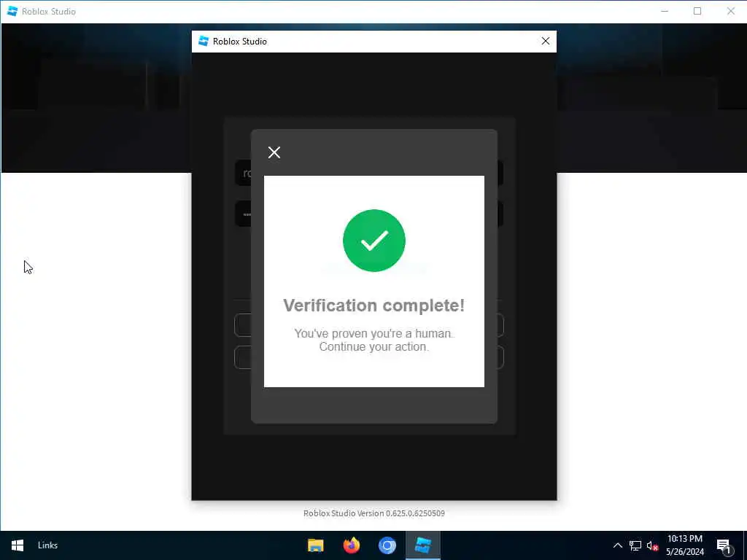This screenshot has width=747, height=560.
Task: Minimize the main Roblox Studio window
Action: pyautogui.click(x=665, y=11)
